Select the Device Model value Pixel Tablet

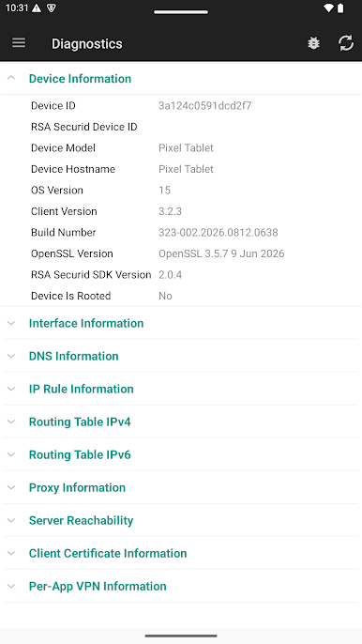point(186,148)
